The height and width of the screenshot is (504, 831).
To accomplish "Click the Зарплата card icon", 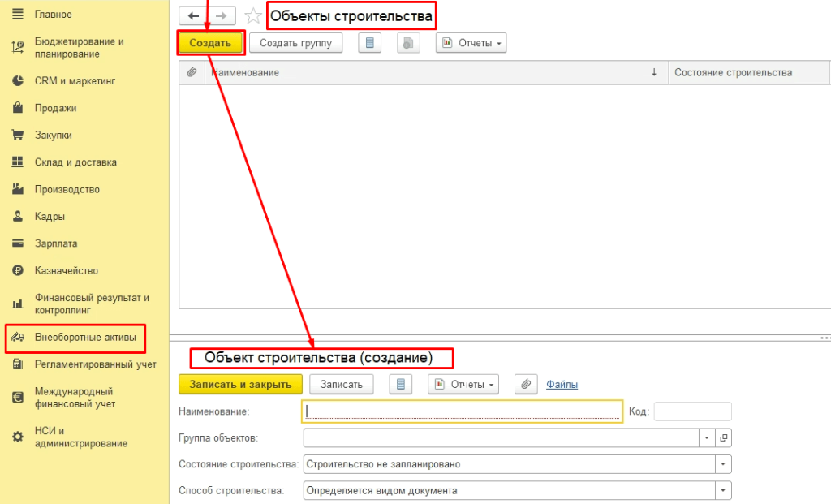I will click(18, 243).
